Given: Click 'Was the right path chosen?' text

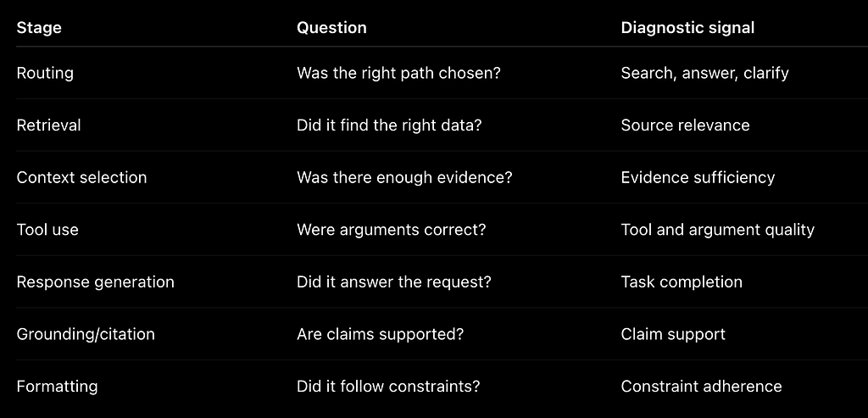Looking at the screenshot, I should [398, 73].
